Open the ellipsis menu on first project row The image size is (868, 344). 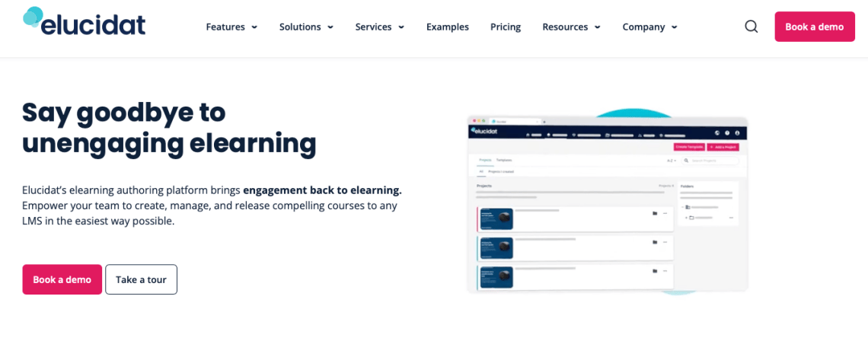[x=665, y=214]
